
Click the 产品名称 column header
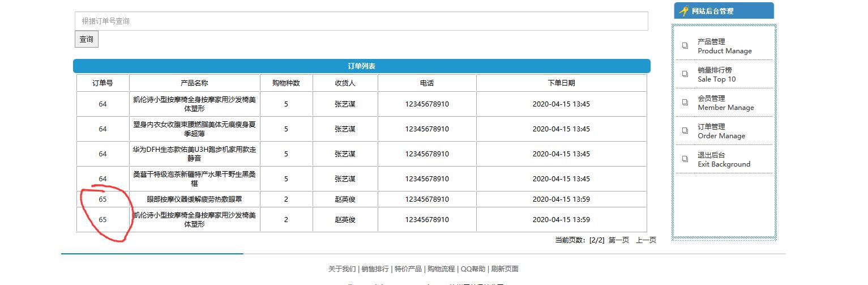point(194,83)
